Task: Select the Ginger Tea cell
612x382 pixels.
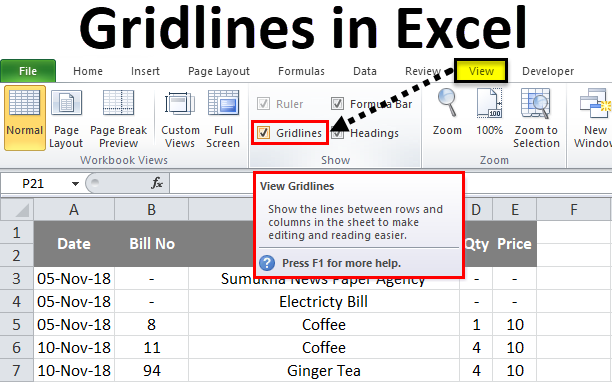Action: (324, 370)
